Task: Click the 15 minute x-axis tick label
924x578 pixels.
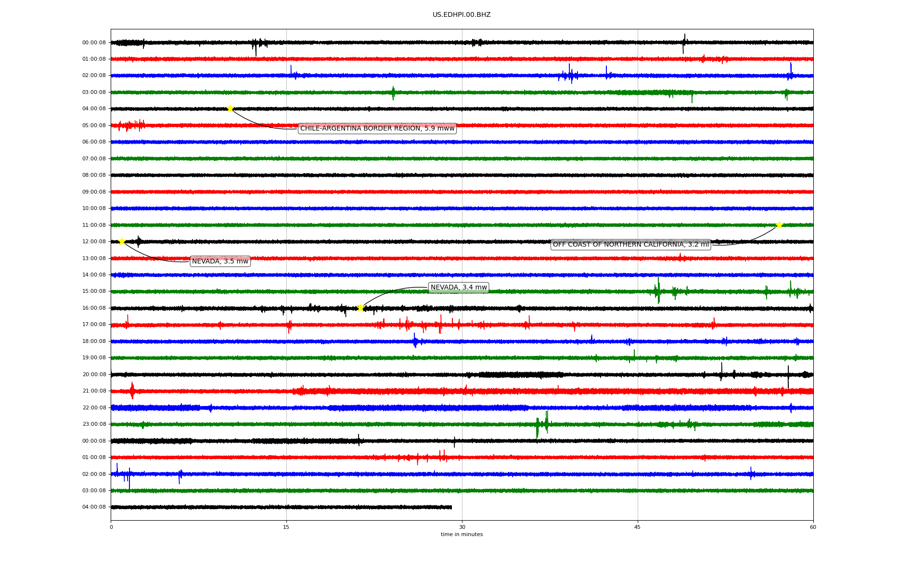Action: tap(286, 527)
